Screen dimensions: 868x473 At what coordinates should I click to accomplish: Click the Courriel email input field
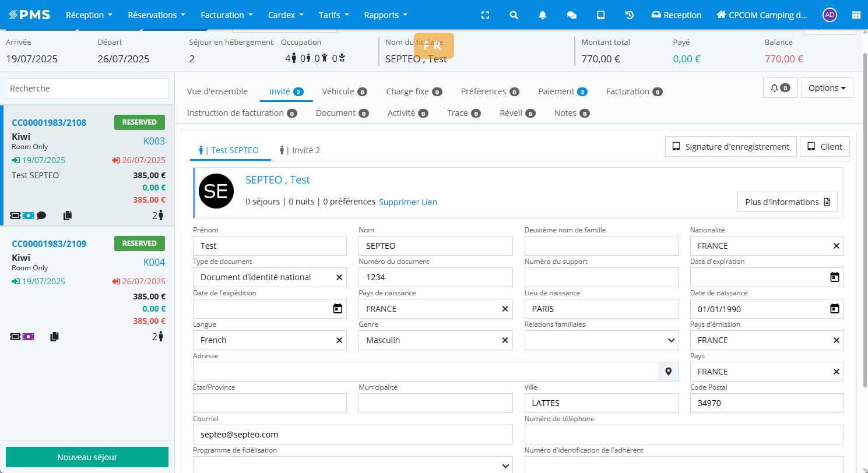click(x=353, y=435)
